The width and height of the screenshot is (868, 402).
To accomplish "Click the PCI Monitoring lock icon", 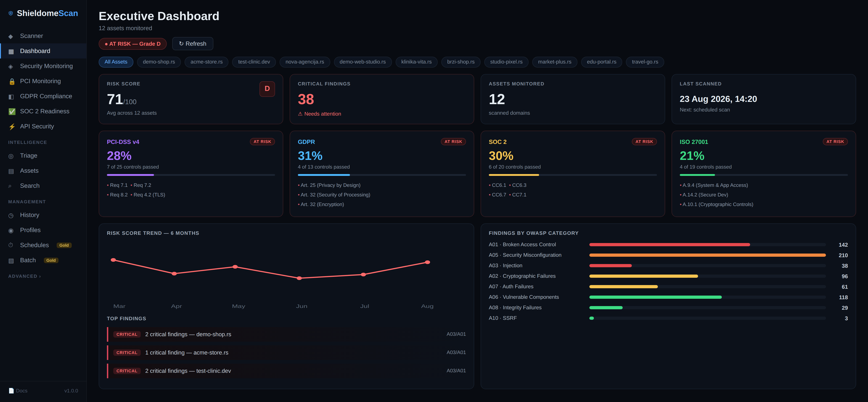I will 12,82.
